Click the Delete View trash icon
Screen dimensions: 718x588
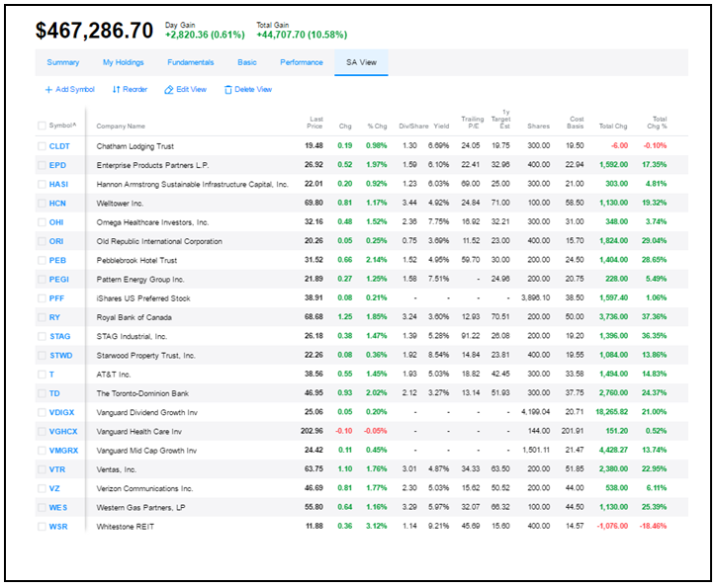(228, 90)
